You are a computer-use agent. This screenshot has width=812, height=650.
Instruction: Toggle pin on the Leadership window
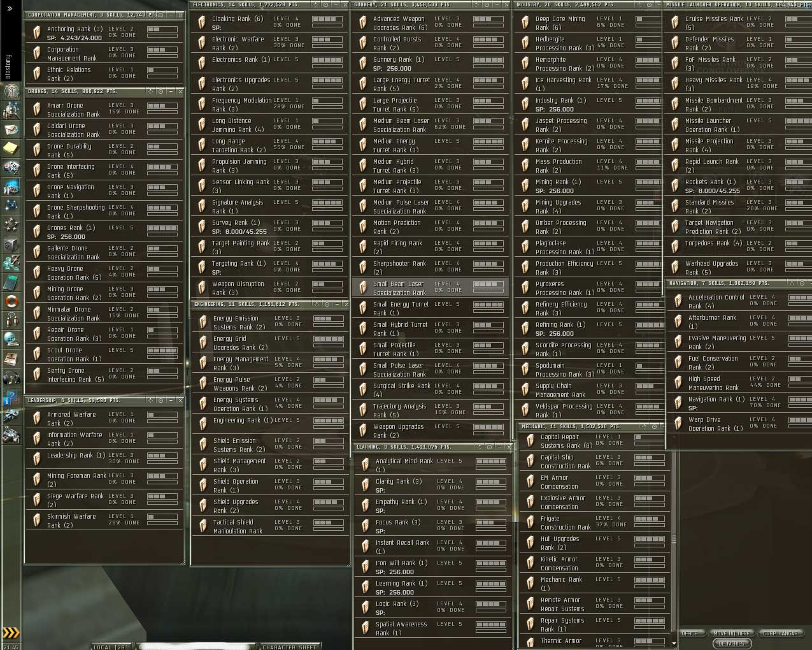(150, 401)
